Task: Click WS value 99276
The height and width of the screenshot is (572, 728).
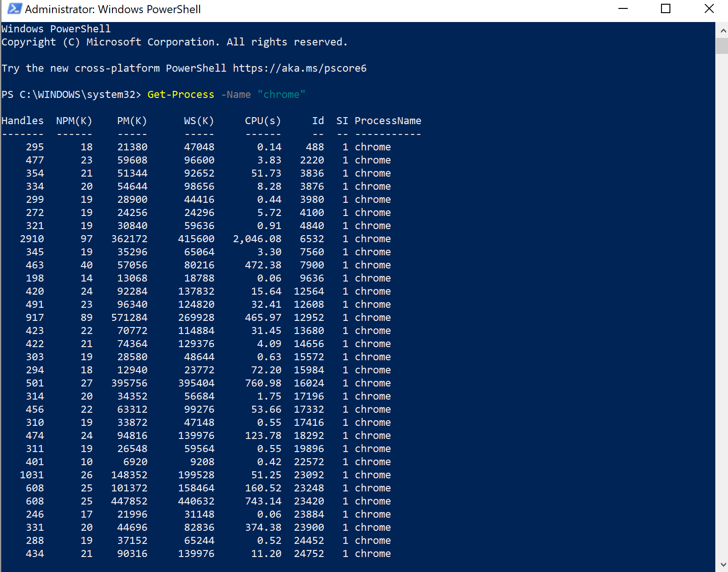Action: coord(199,409)
